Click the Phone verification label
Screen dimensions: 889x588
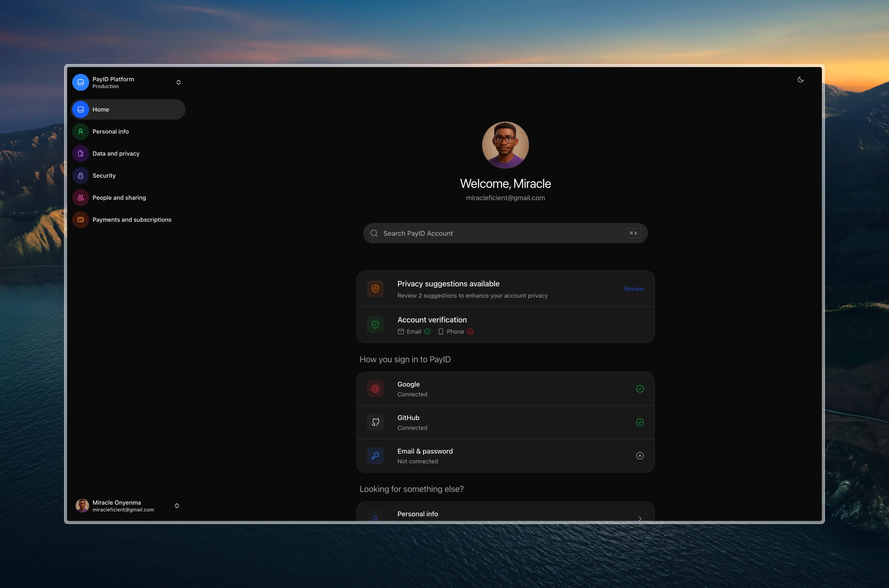(455, 331)
